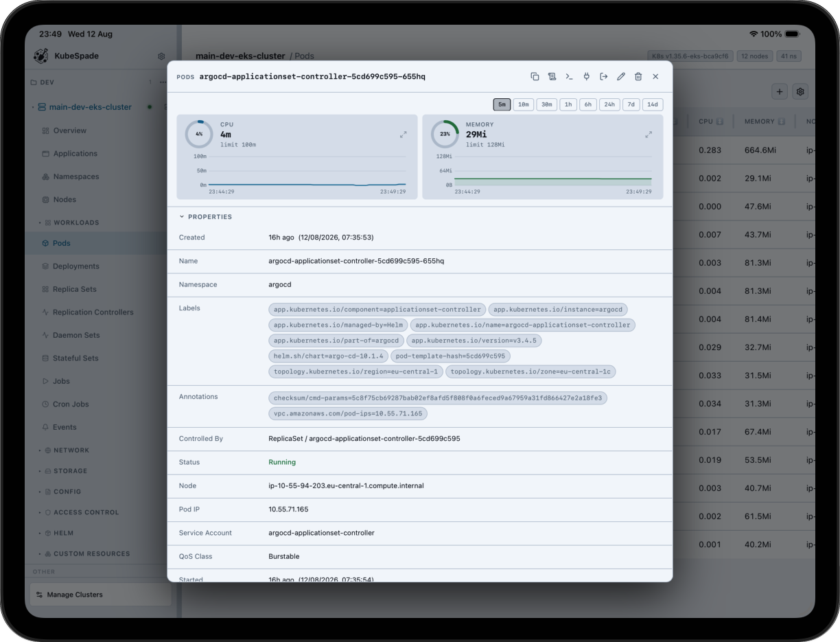
Task: Expand the HELM sidebar group
Action: (x=57, y=533)
